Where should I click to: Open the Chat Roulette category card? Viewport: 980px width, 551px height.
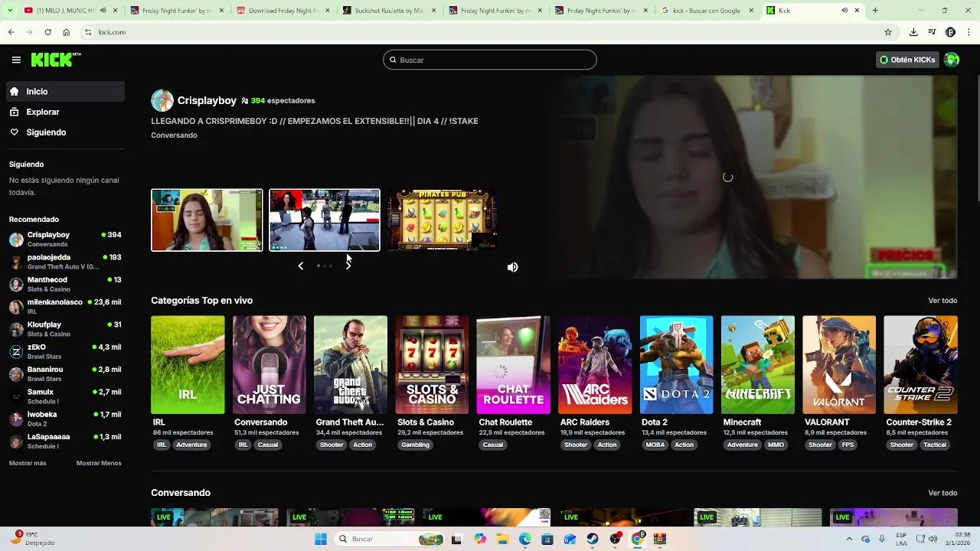(513, 365)
